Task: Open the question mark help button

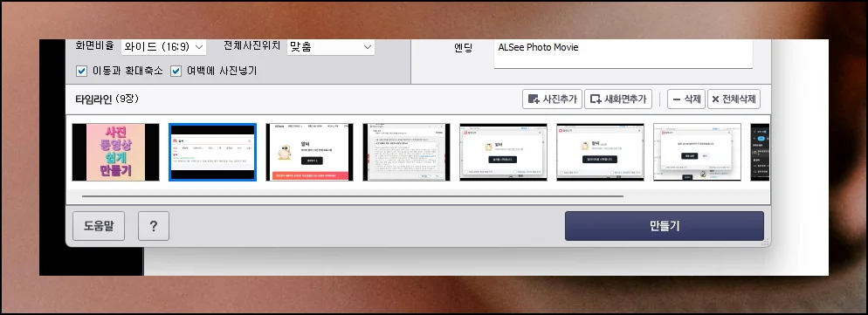Action: click(x=154, y=226)
